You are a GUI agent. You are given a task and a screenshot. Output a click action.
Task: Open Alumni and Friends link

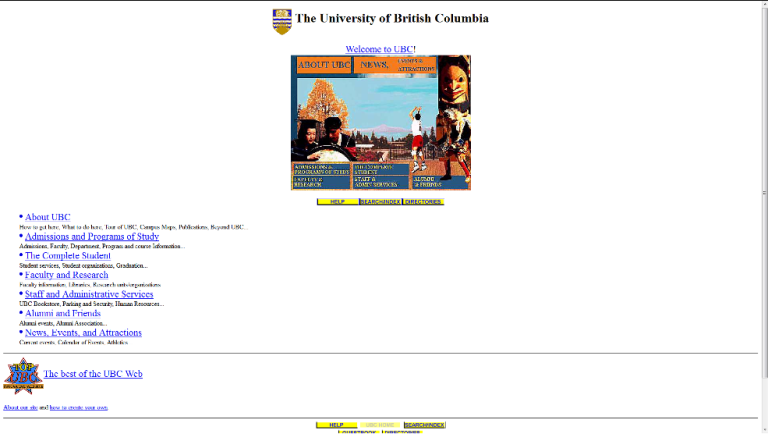63,313
